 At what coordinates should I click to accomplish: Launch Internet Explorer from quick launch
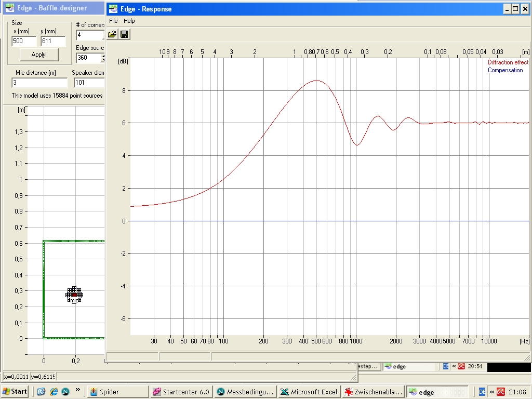(x=54, y=392)
